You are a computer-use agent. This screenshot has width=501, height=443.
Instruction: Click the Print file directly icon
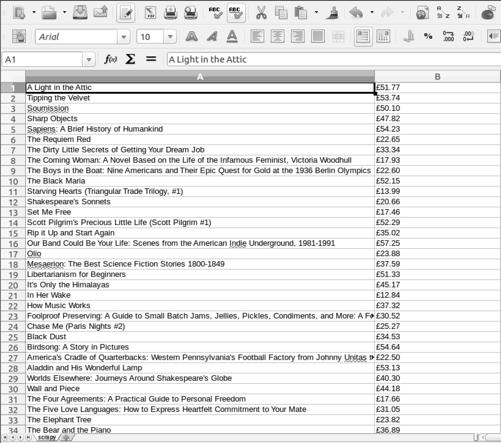point(170,13)
